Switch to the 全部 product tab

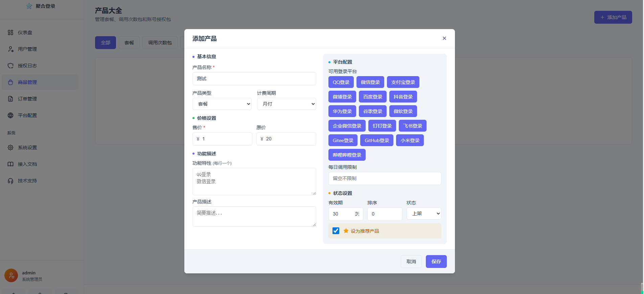106,43
